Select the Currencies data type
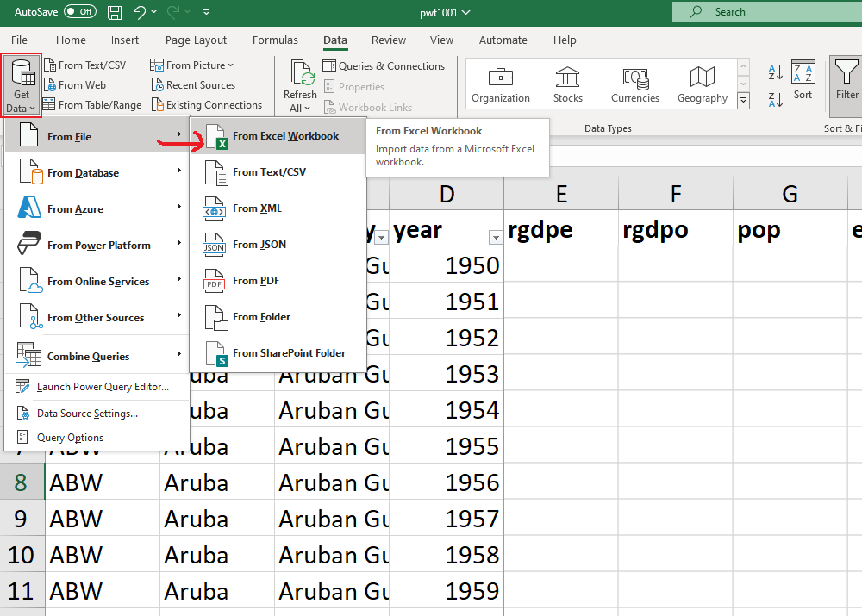The image size is (862, 616). (634, 84)
